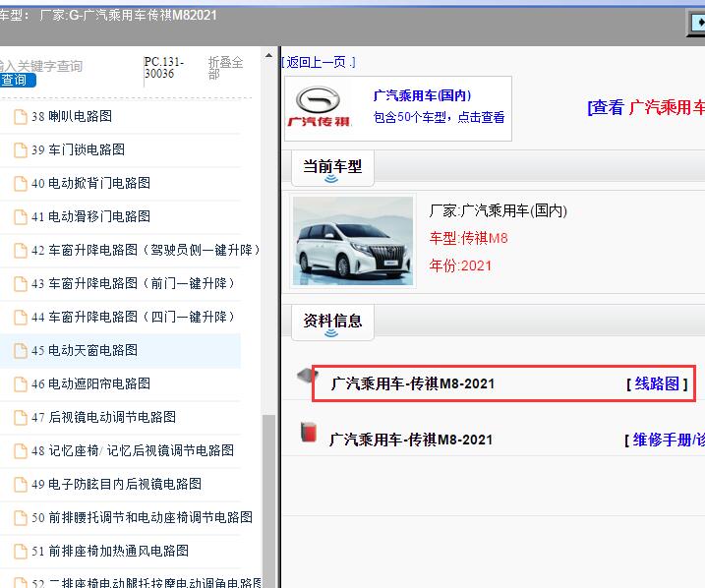
Task: Click the 传祺M8 vehicle thumbnail image
Action: tap(353, 241)
